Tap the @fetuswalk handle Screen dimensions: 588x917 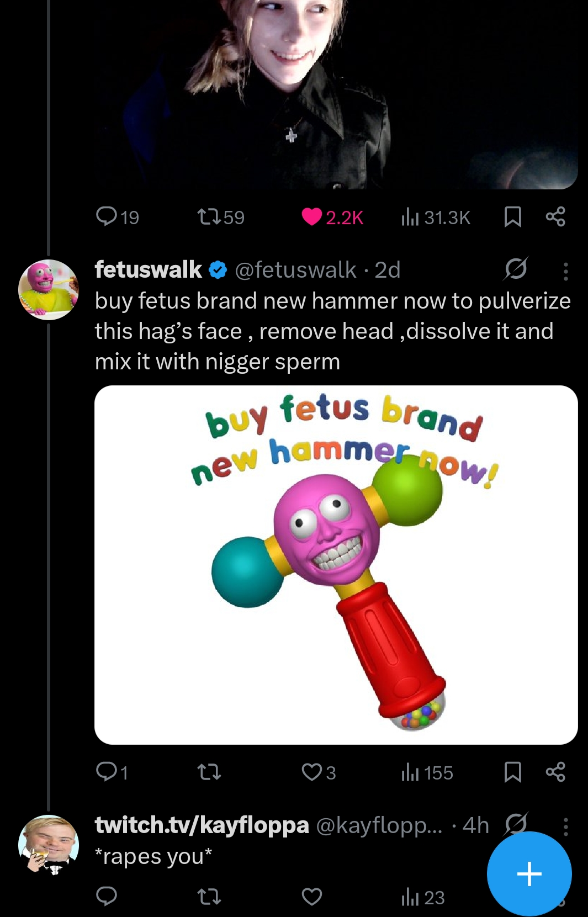[295, 270]
